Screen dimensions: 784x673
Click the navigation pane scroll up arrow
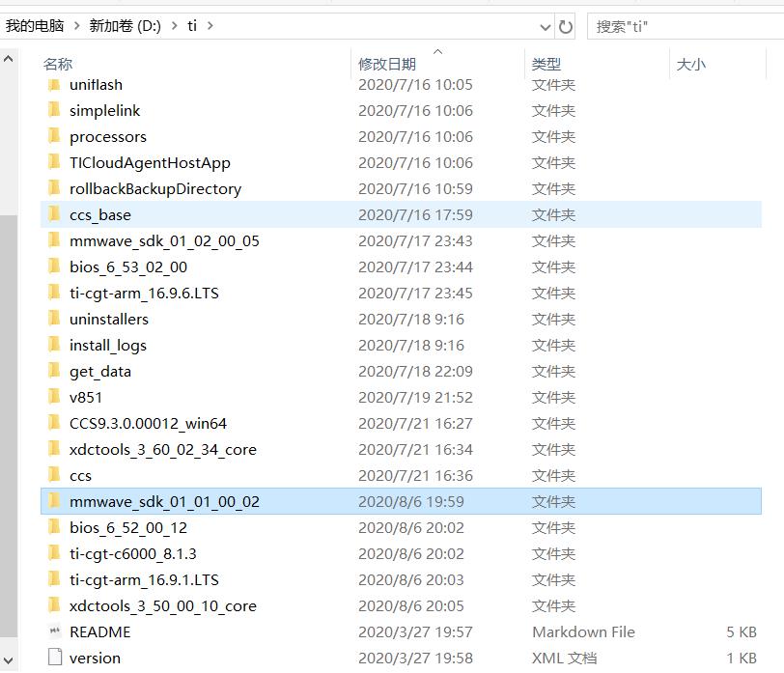pos(8,59)
